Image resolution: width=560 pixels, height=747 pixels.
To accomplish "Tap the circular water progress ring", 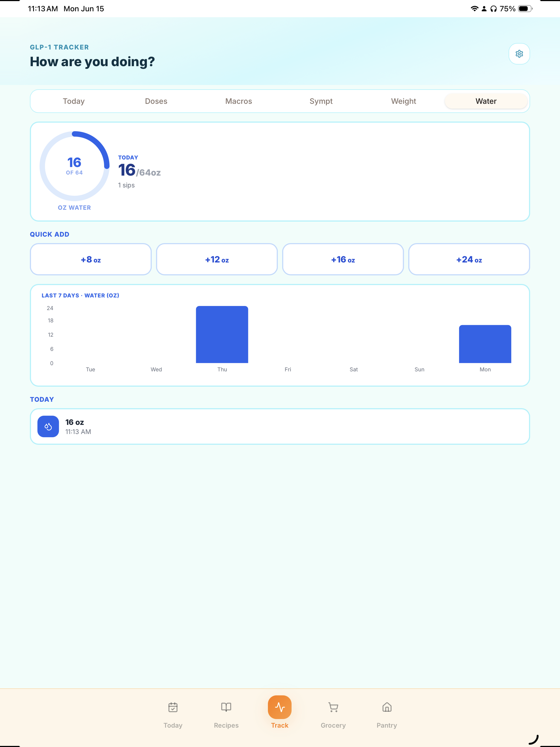I will (74, 166).
